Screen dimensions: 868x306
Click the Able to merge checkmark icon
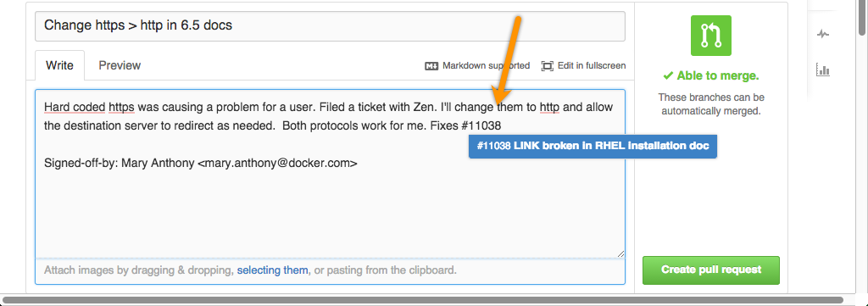pos(668,75)
